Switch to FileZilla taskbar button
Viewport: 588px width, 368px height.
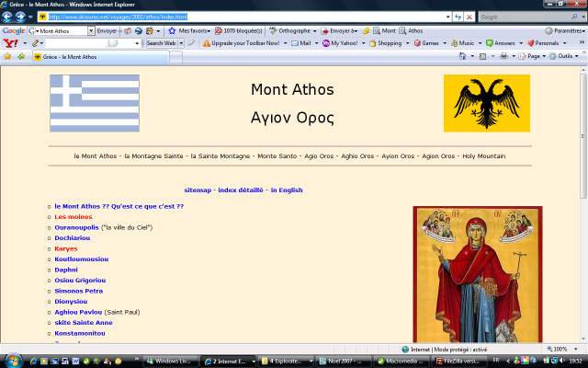[x=459, y=362]
